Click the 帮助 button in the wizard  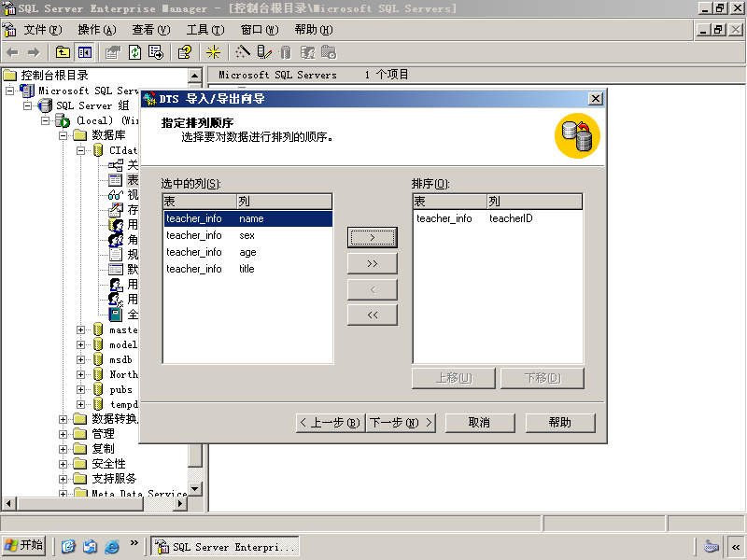pyautogui.click(x=560, y=423)
